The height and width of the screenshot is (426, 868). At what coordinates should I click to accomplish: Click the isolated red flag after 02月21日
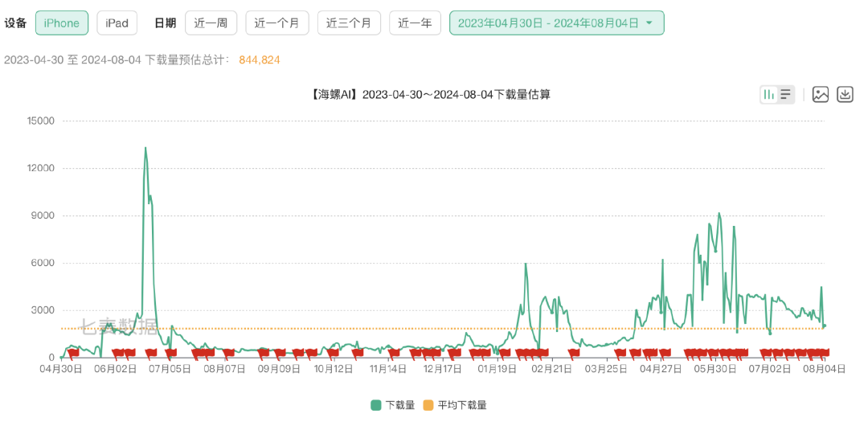(574, 352)
